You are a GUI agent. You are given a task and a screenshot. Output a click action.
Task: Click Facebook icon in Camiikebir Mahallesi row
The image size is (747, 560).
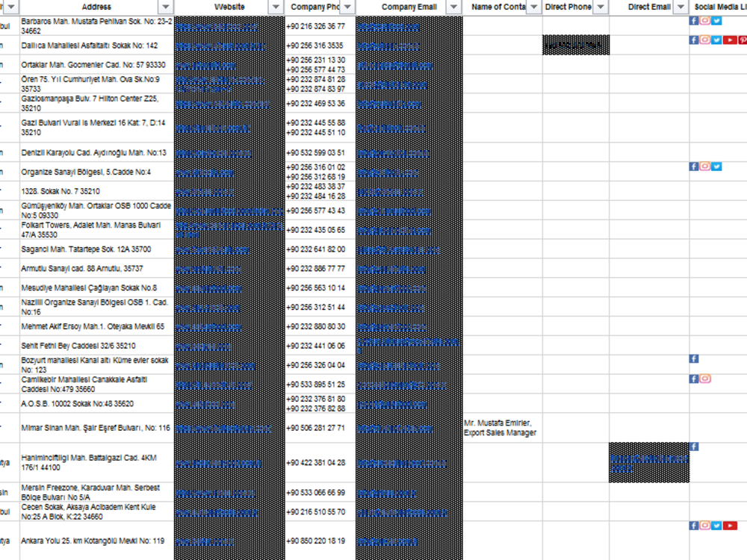[x=694, y=379]
